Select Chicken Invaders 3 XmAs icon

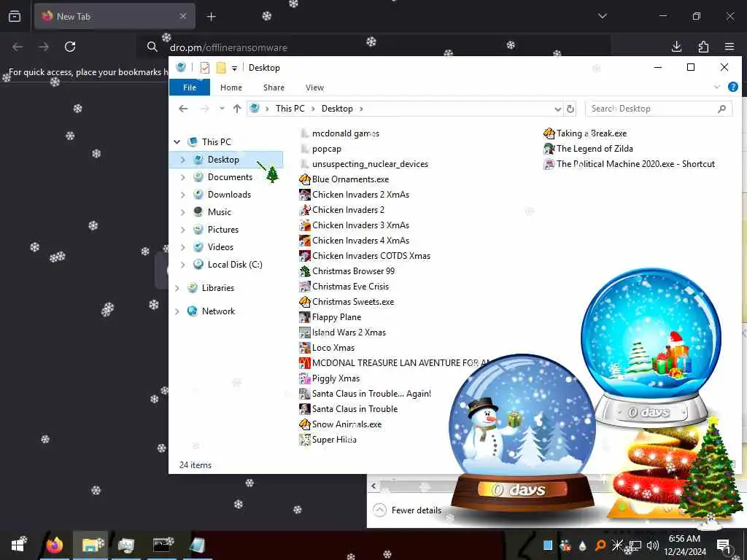(304, 225)
